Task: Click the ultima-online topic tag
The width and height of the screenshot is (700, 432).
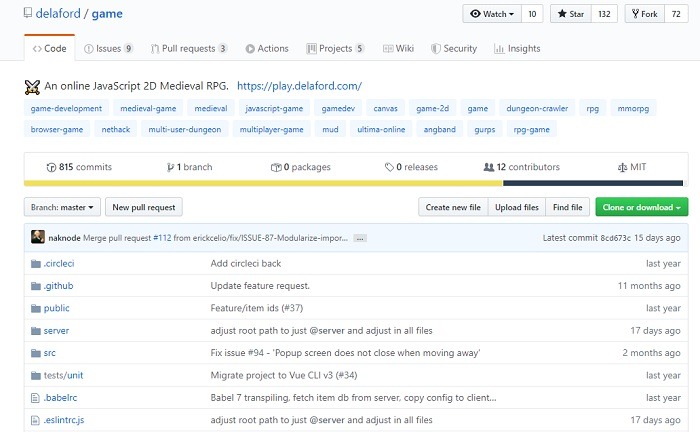Action: click(x=381, y=129)
